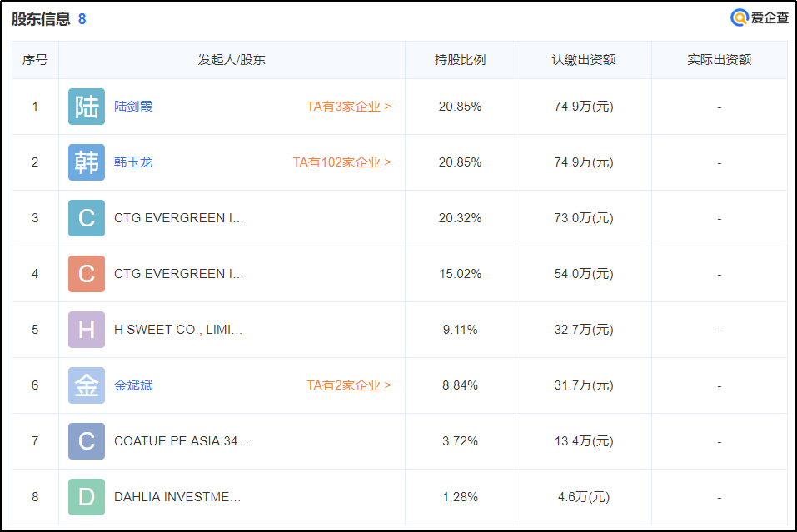Open shareholder 韩玉龙 profile link
The width and height of the screenshot is (797, 532).
pyautogui.click(x=133, y=162)
